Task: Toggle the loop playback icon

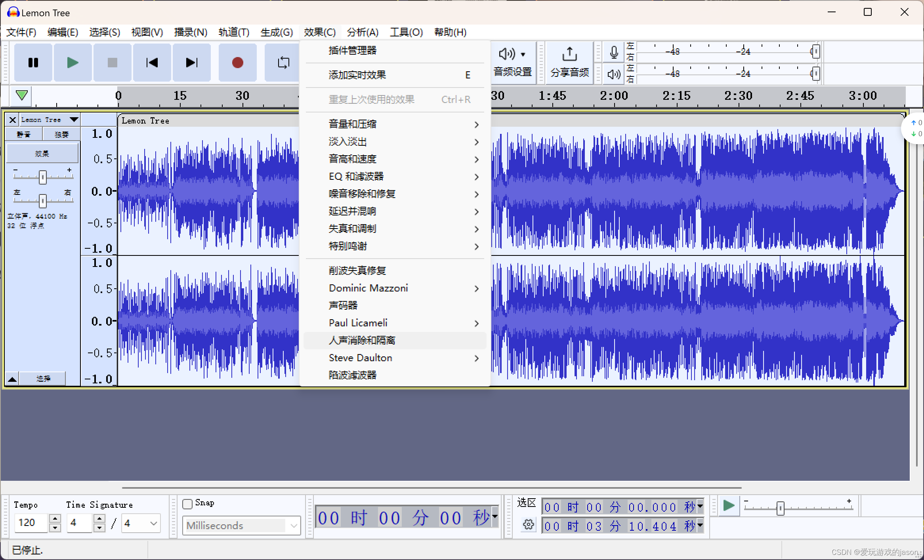Action: 283,63
